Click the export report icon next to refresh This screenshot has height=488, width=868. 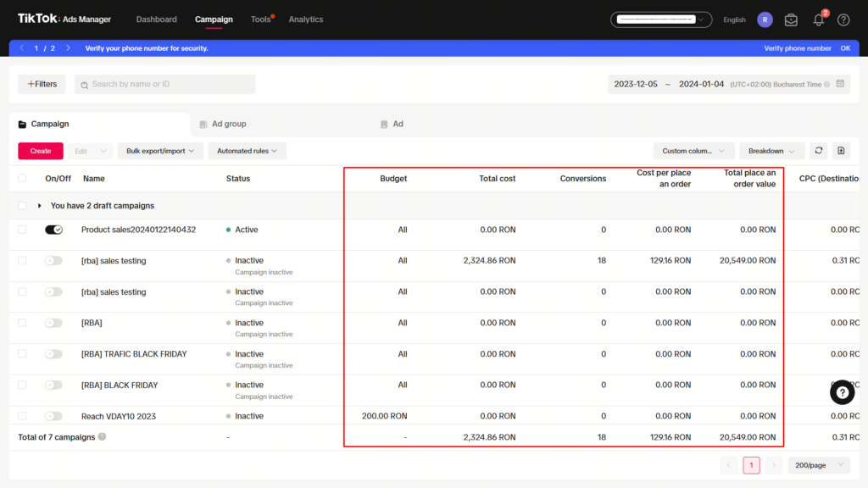841,151
